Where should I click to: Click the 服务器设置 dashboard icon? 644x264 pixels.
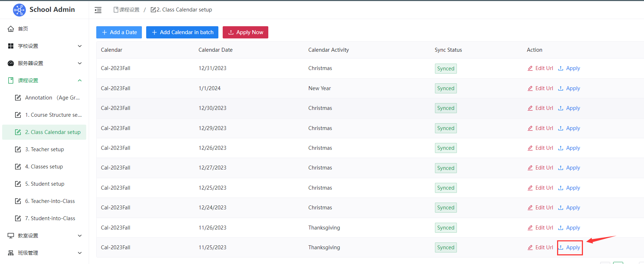(11, 63)
